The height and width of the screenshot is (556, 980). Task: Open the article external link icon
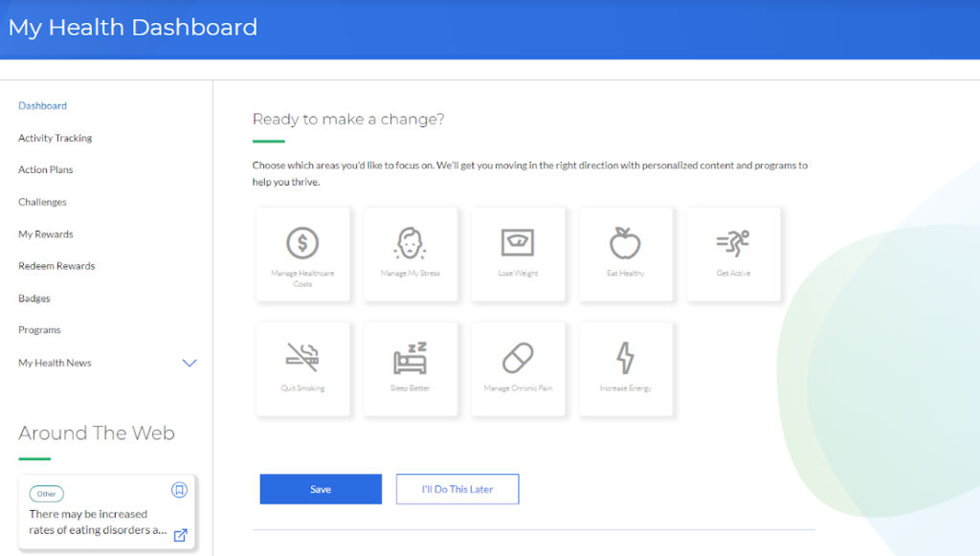[180, 535]
